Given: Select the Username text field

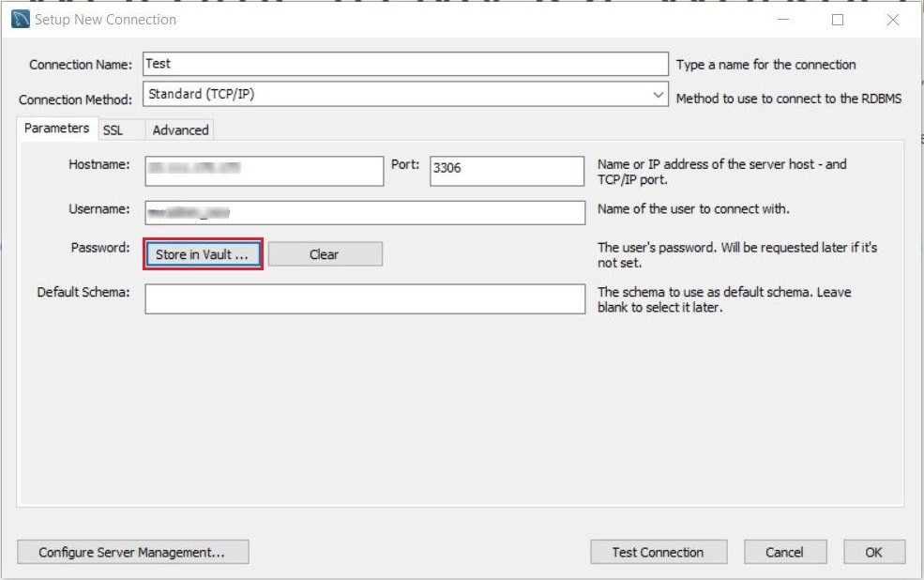Looking at the screenshot, I should coord(365,213).
